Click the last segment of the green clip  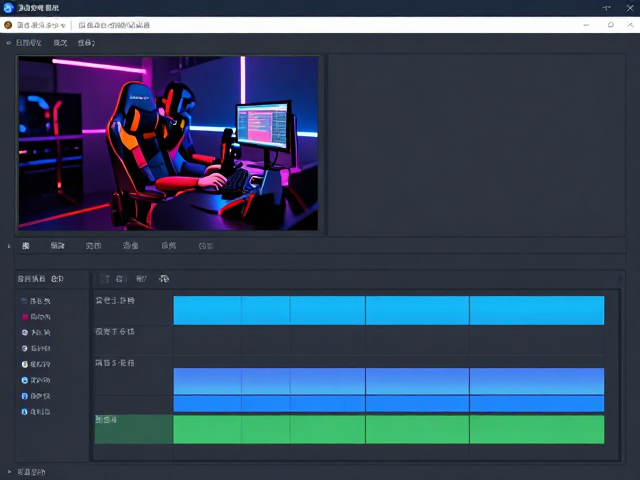coord(537,429)
